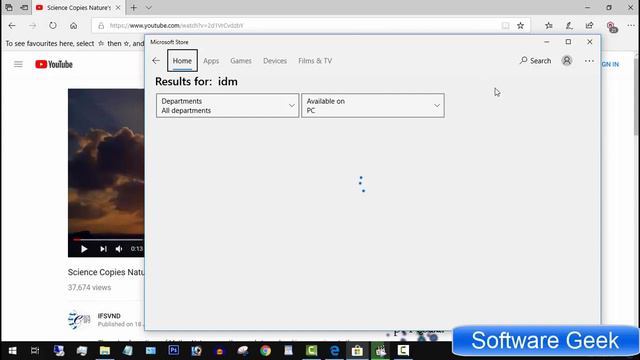The image size is (640, 360).
Task: Add page to favourites star
Action: pos(520,25)
